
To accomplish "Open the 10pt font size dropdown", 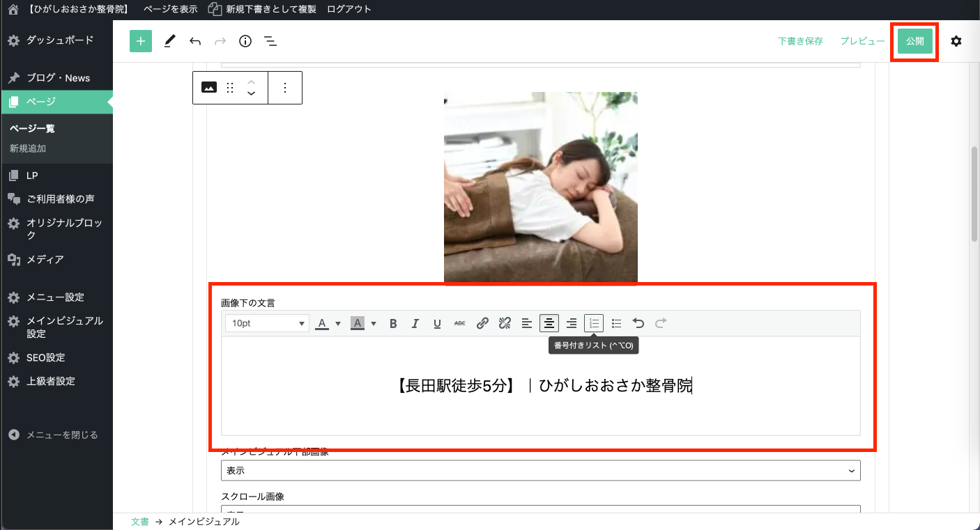I will (266, 323).
